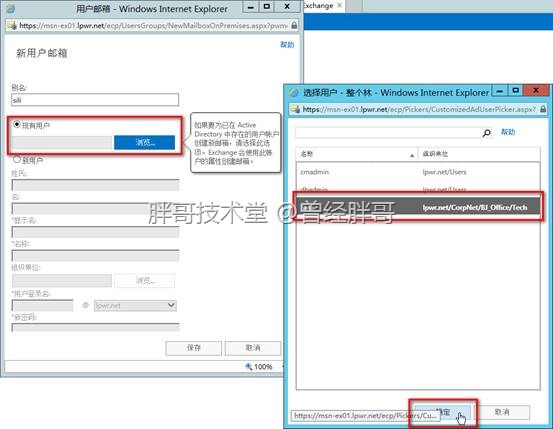Select the 新用户 (new user) radio button
Viewport: 553px width, 429px height.
pos(17,160)
